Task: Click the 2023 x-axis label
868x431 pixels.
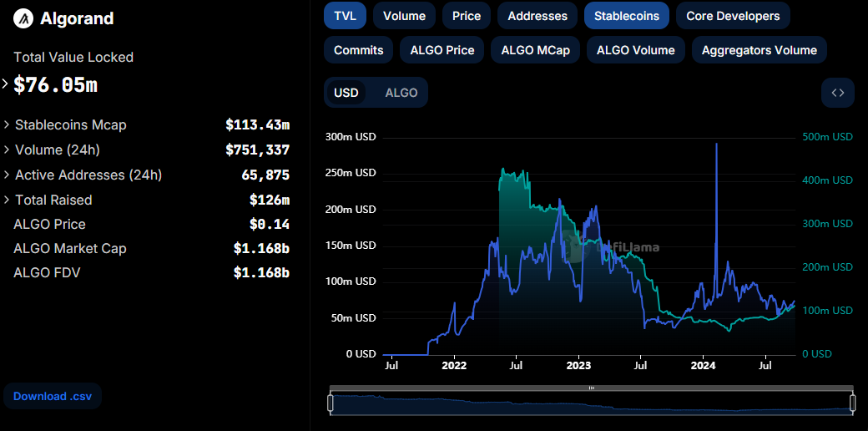Action: pos(578,366)
